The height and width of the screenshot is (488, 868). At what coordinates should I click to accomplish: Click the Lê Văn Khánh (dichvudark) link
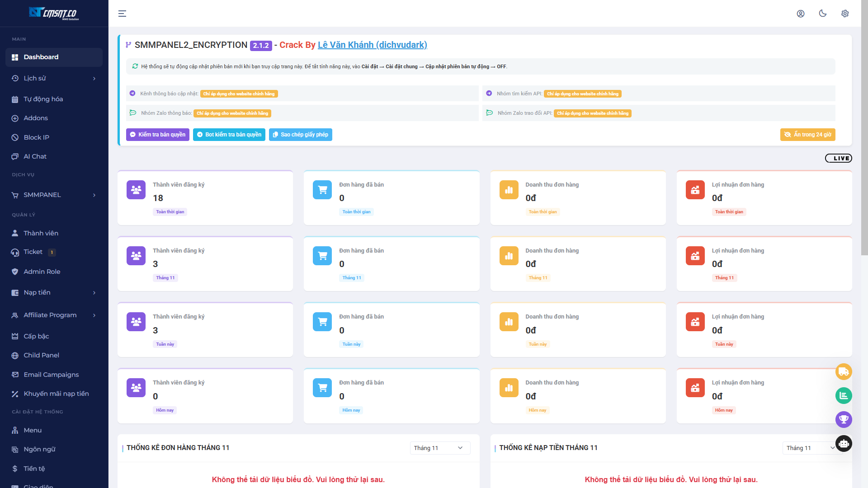click(x=372, y=45)
